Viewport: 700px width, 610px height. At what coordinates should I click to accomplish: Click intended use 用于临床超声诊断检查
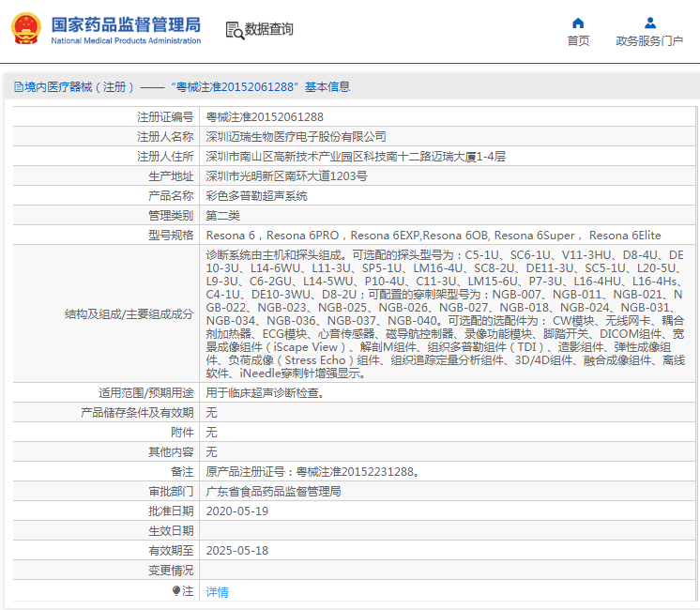[266, 393]
